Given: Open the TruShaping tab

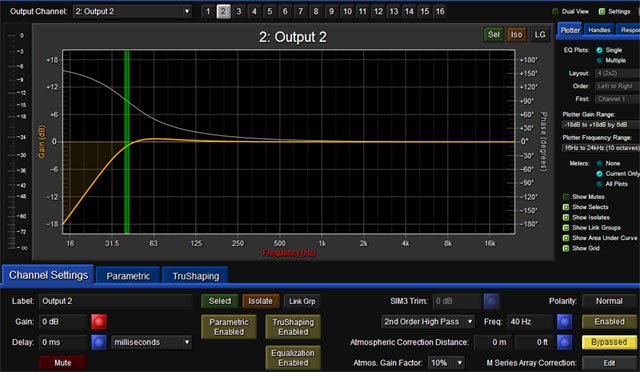Looking at the screenshot, I should (196, 276).
